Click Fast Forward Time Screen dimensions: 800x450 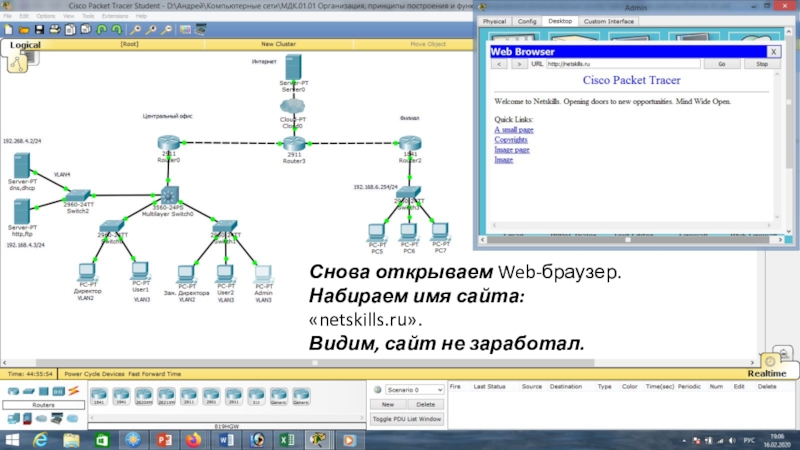click(155, 374)
